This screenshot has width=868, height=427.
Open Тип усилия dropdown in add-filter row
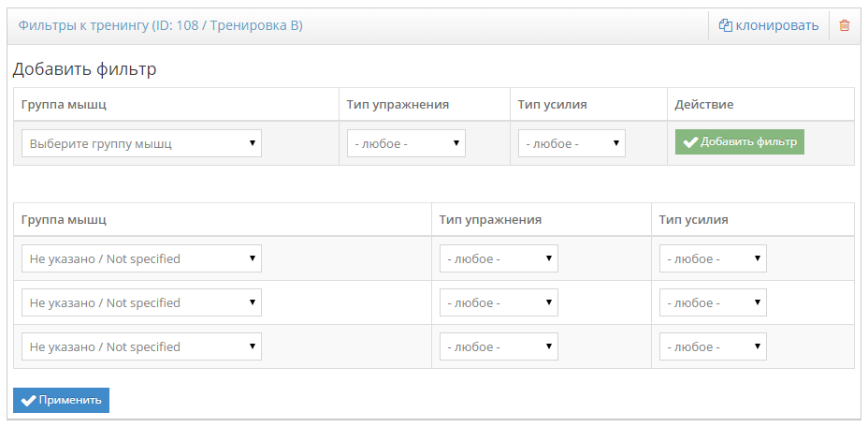coord(571,143)
